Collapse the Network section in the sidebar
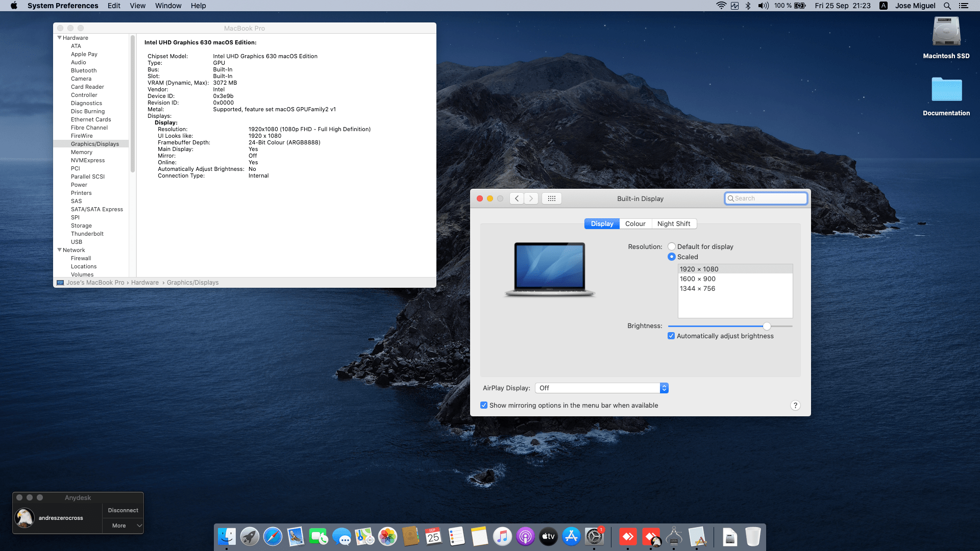Screen dimensions: 980x551 click(59, 250)
